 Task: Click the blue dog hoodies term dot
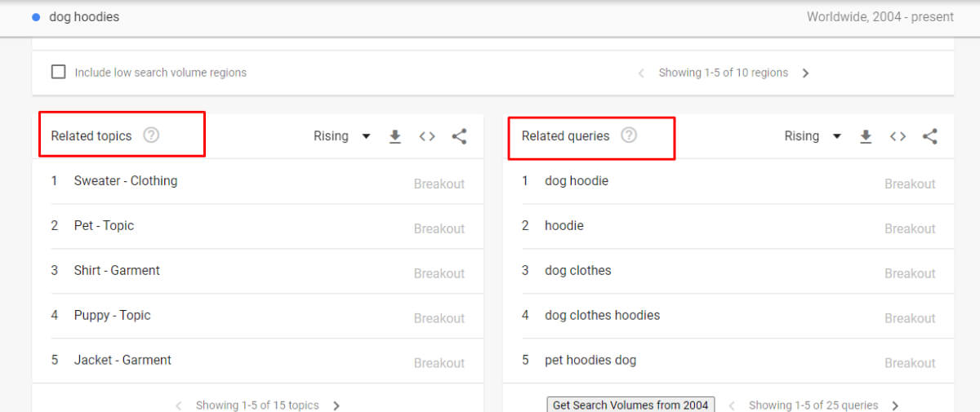(36, 17)
